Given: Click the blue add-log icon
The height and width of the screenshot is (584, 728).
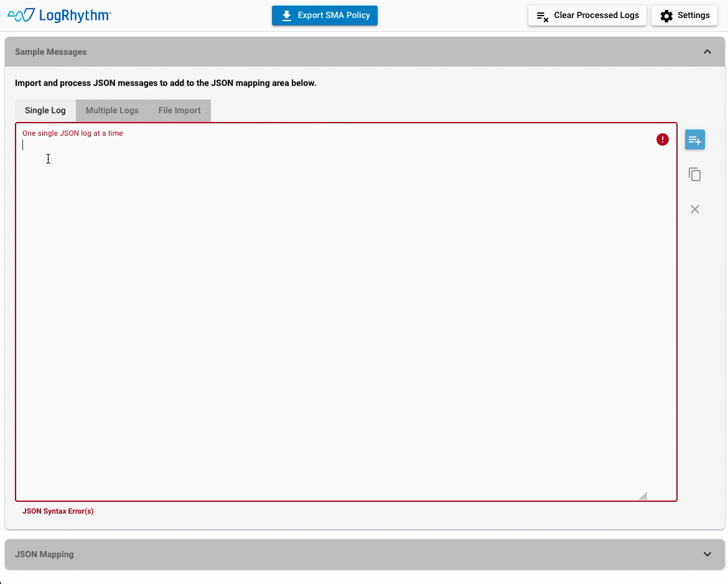Looking at the screenshot, I should pyautogui.click(x=694, y=139).
